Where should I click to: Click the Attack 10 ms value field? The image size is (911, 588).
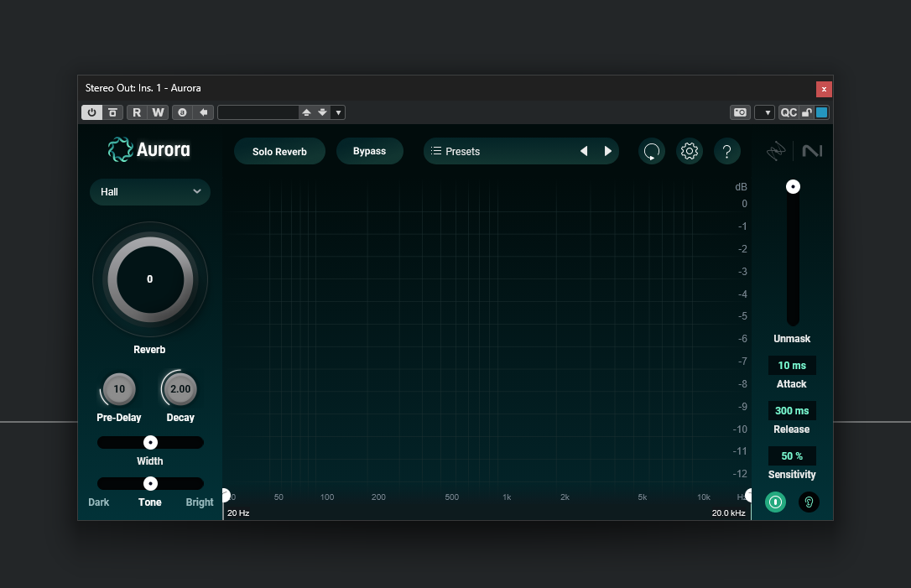click(792, 365)
